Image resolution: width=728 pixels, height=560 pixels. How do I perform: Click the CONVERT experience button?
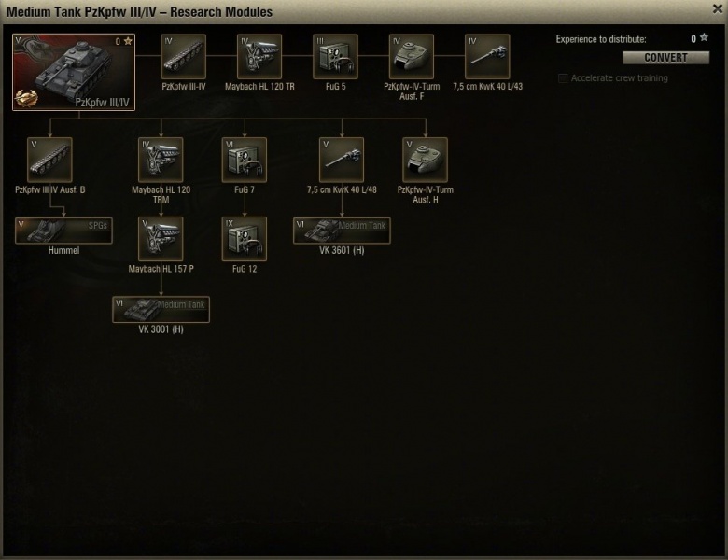[x=665, y=58]
